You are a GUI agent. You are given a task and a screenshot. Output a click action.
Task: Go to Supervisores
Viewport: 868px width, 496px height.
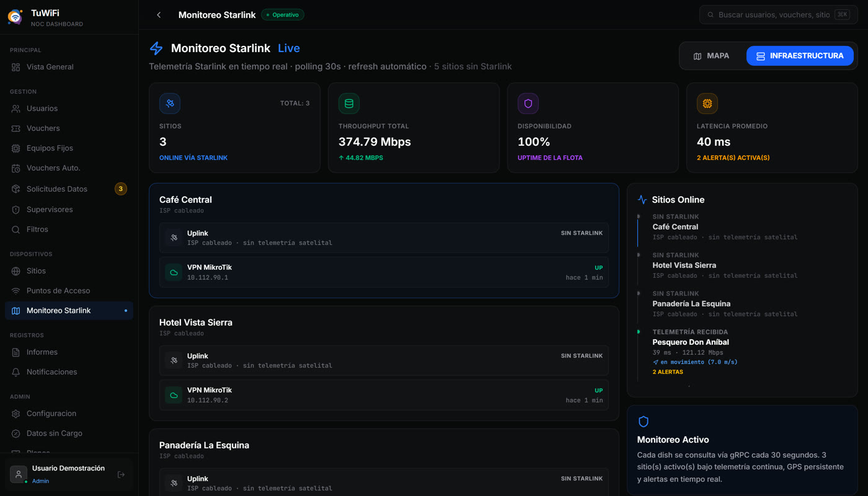[69, 210]
